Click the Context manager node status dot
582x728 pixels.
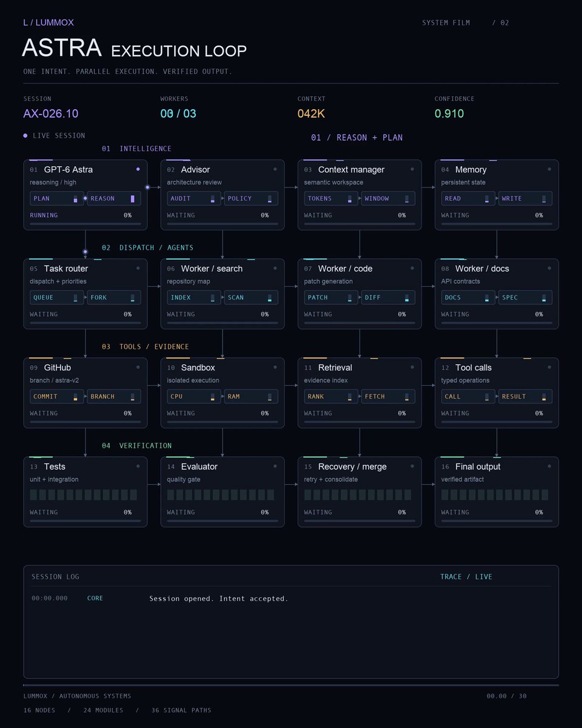coord(412,169)
